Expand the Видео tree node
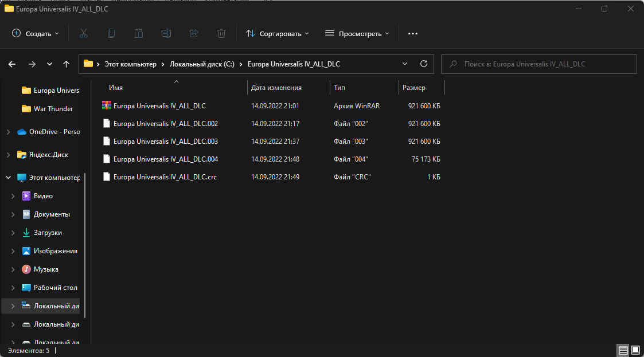Image resolution: width=644 pixels, height=357 pixels. coord(13,196)
